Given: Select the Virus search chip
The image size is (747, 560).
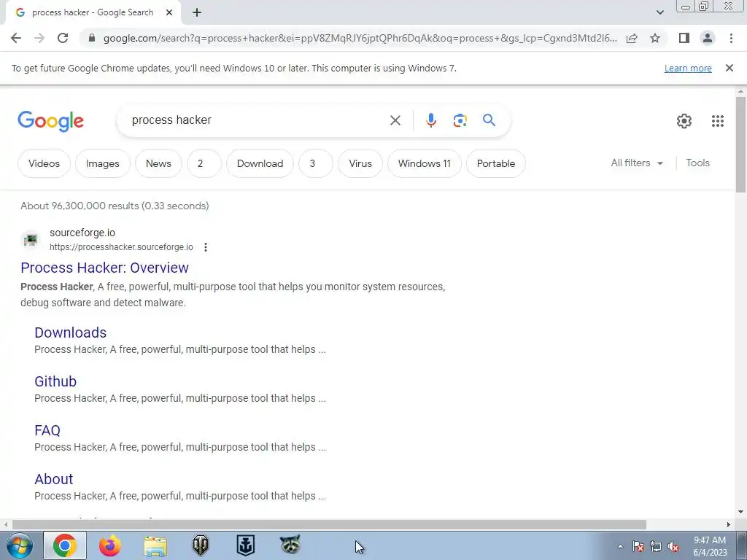Looking at the screenshot, I should coord(360,163).
